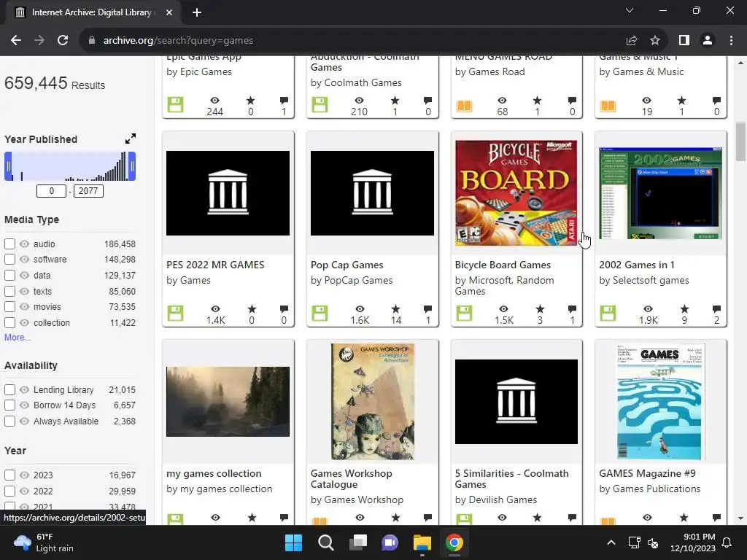Image resolution: width=747 pixels, height=560 pixels.
Task: Click software floppy icon on PES 2022 card
Action: 175,314
